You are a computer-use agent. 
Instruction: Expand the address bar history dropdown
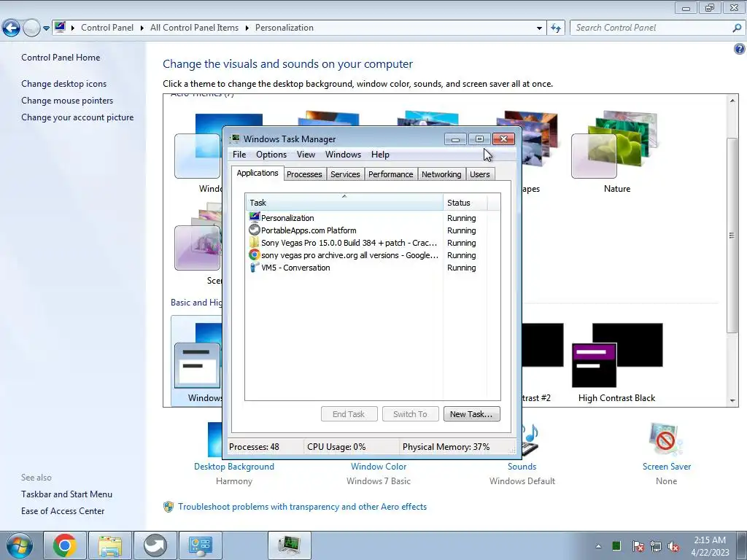(539, 28)
